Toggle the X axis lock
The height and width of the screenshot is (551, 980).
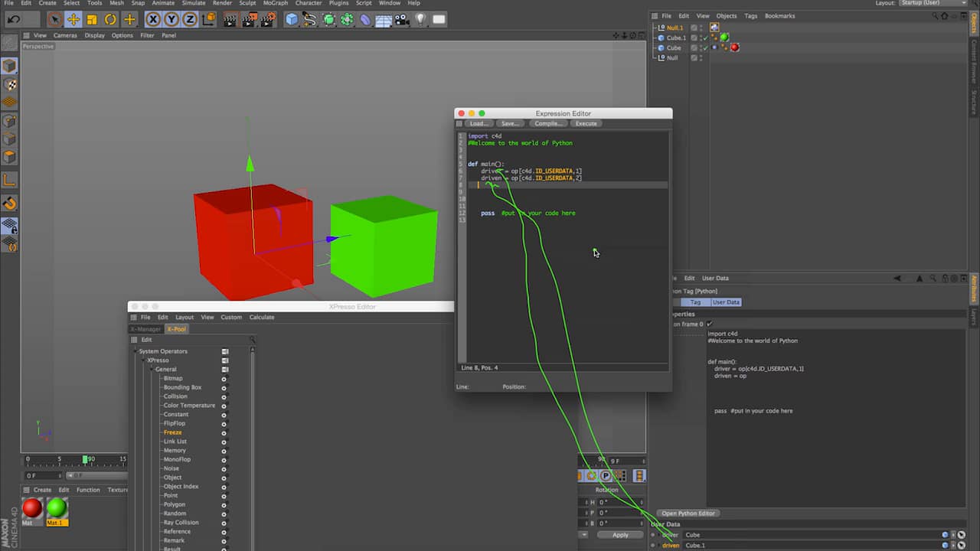coord(153,19)
